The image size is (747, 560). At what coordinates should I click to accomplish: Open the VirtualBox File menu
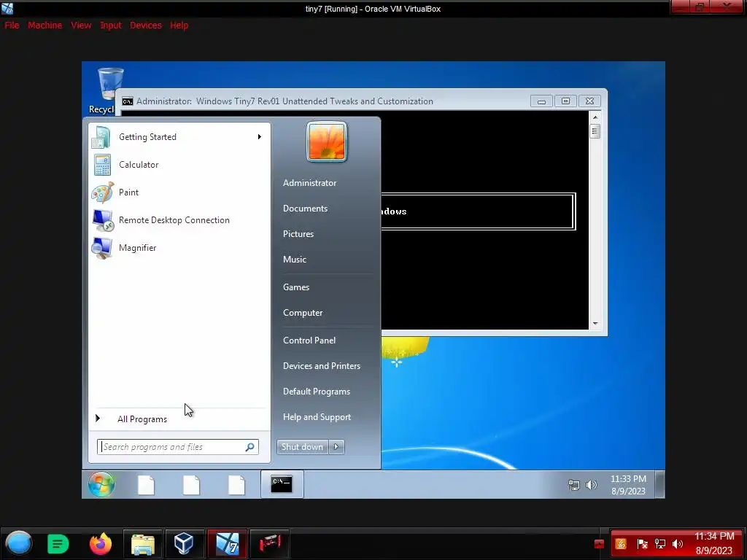click(x=12, y=26)
